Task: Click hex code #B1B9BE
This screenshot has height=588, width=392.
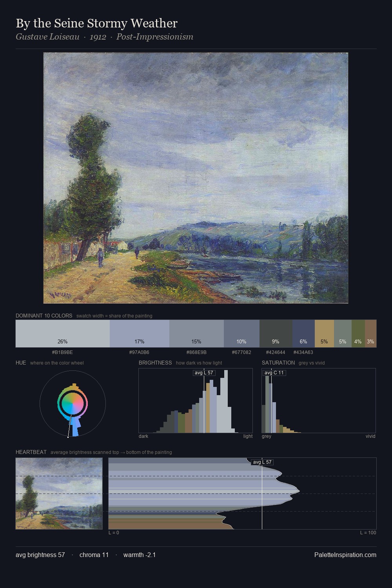Action: pyautogui.click(x=63, y=352)
